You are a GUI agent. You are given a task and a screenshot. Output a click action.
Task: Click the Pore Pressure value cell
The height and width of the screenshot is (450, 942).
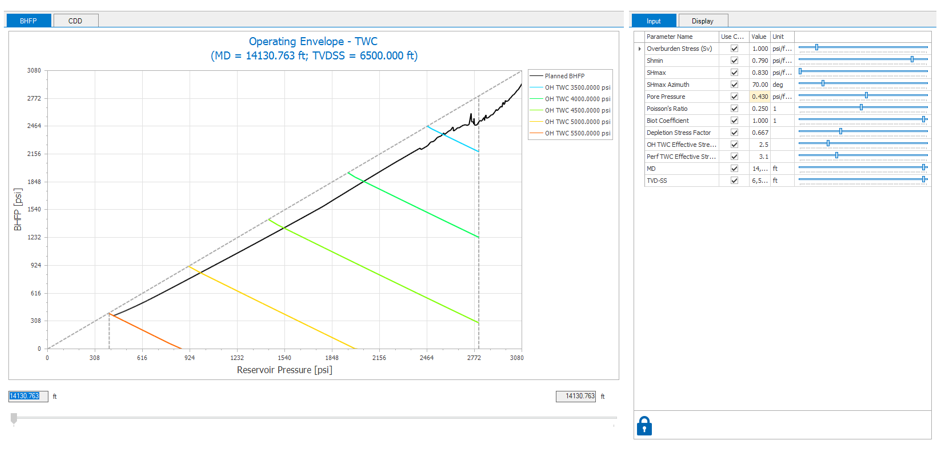click(x=759, y=96)
